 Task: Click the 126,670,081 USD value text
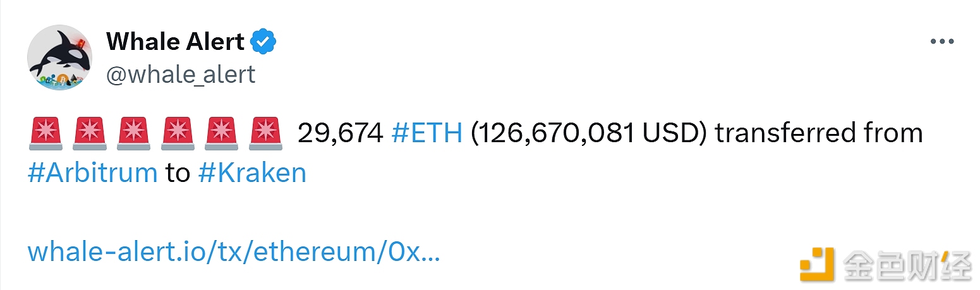click(589, 134)
